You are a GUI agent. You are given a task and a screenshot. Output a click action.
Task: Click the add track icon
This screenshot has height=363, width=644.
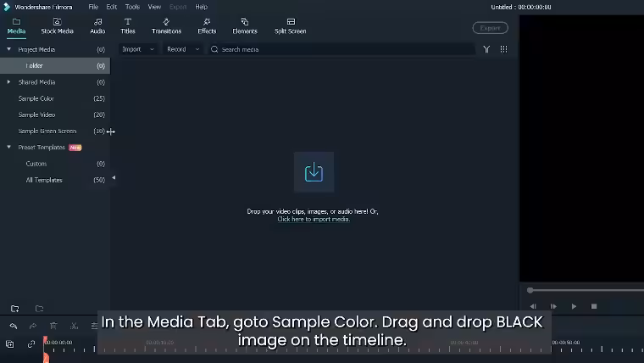10,344
